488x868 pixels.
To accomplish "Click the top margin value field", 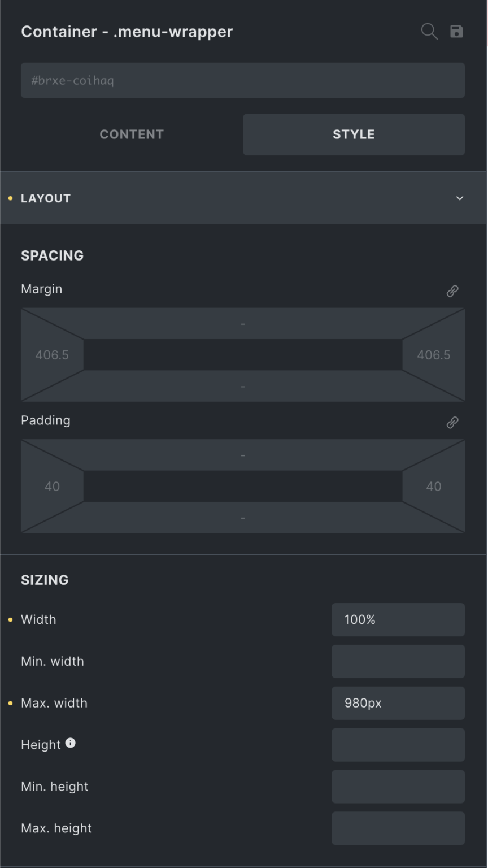I will tap(243, 323).
